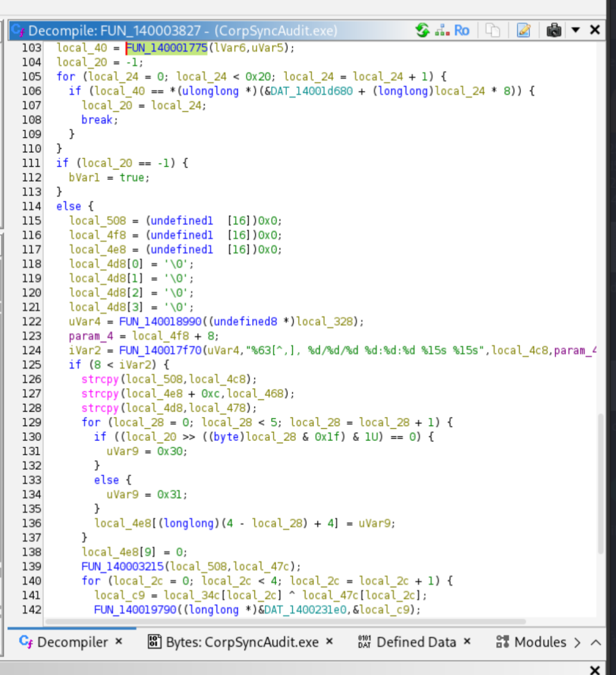Open the decompiler dropdown menu arrow
616x675 pixels.
(576, 30)
